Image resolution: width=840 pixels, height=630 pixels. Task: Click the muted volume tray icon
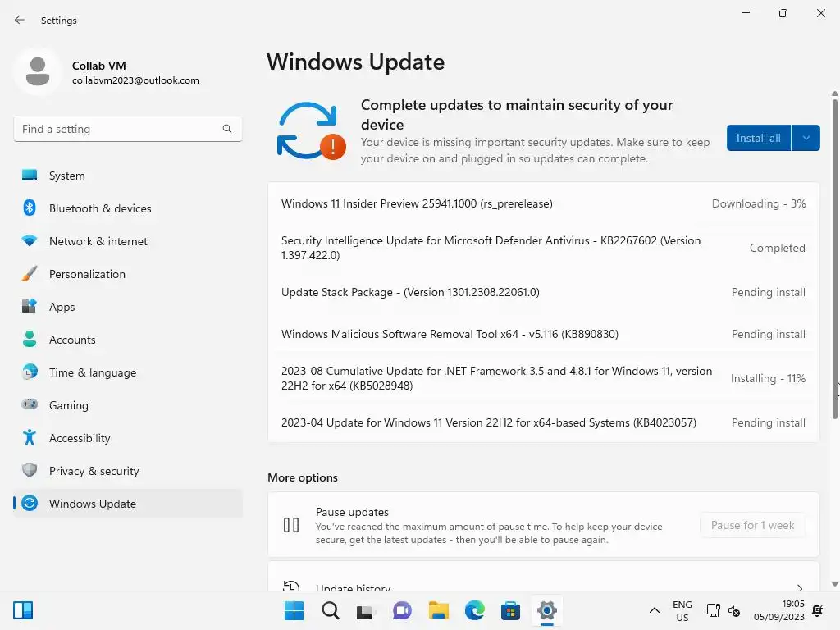734,610
